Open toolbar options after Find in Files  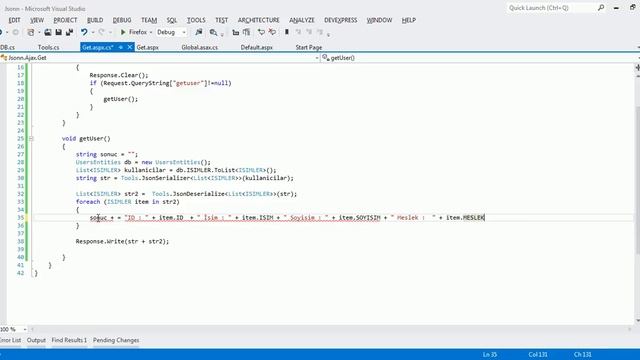tap(222, 34)
